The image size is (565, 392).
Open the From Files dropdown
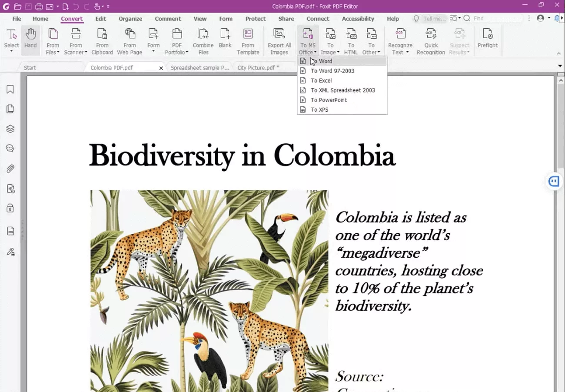(x=53, y=41)
